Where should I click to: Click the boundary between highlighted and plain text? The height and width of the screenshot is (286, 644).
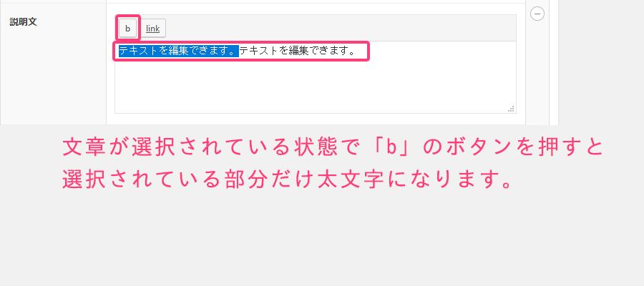[x=240, y=51]
